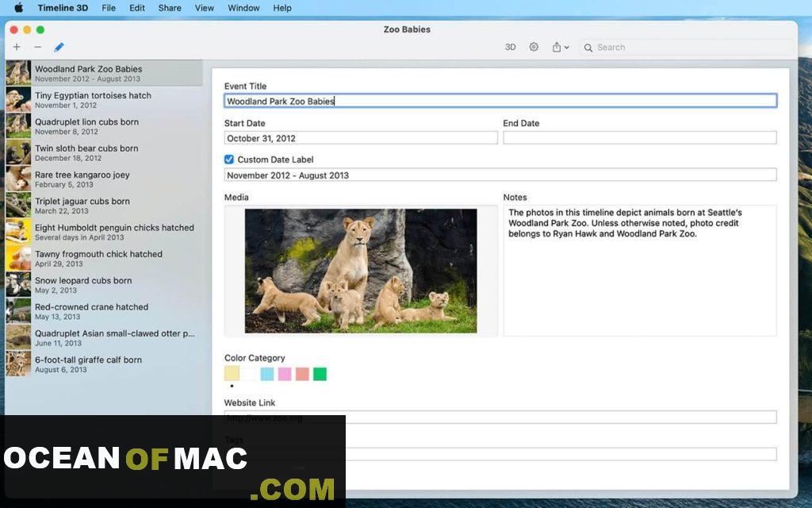The image size is (812, 508).
Task: Open the Help menu
Action: [282, 8]
